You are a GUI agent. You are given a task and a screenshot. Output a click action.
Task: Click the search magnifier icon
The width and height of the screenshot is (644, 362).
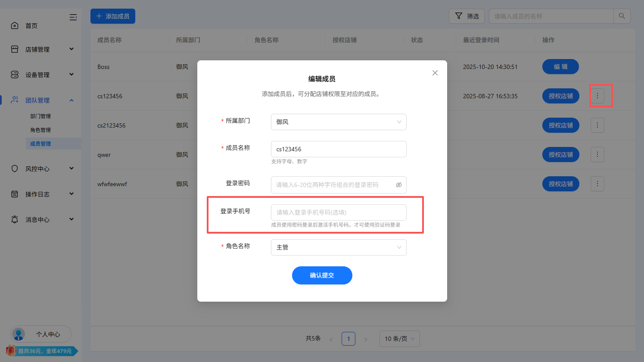(622, 16)
